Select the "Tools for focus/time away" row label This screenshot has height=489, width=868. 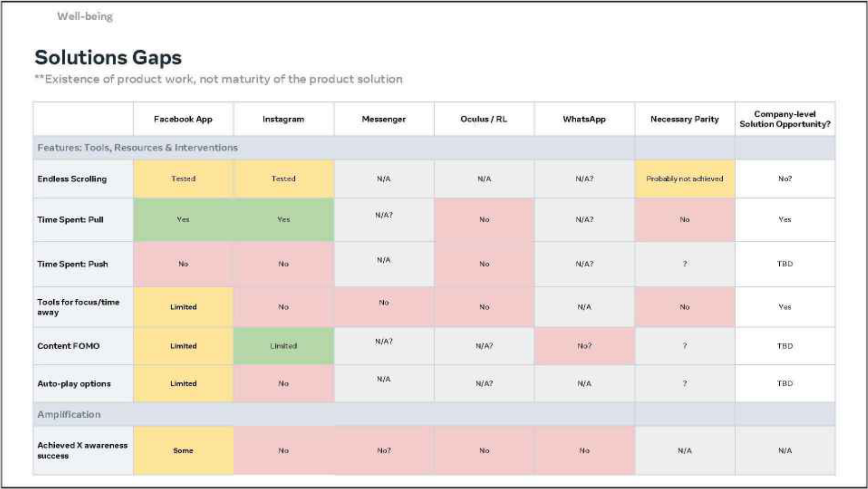click(78, 307)
